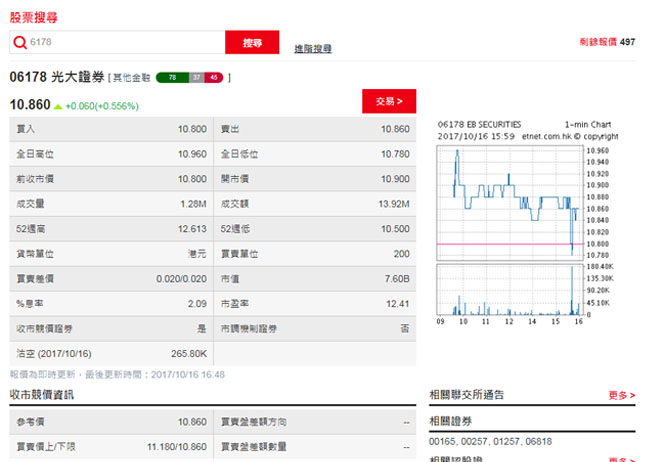
Task: Click 買賣單位 value 200
Action: click(x=401, y=253)
